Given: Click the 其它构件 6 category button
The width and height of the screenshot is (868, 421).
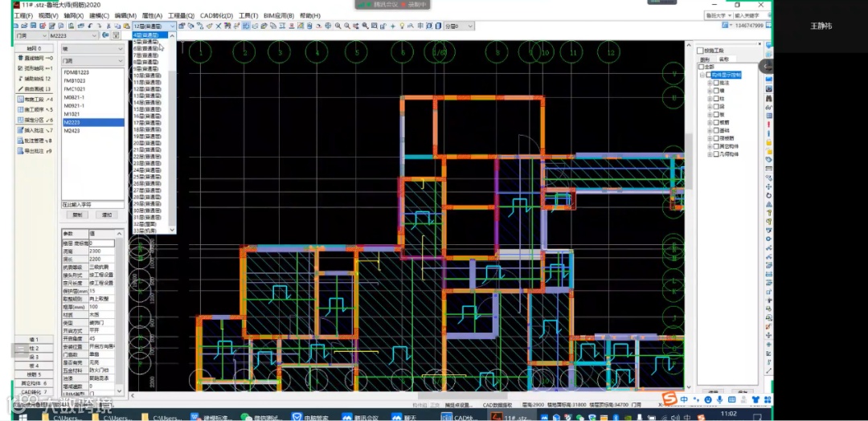Looking at the screenshot, I should (x=34, y=382).
